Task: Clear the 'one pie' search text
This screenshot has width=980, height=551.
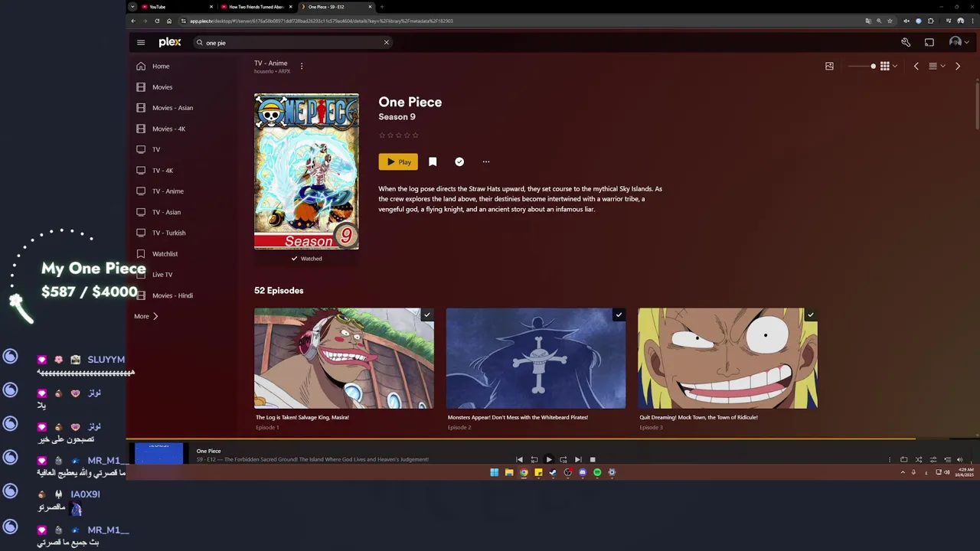Action: pyautogui.click(x=386, y=43)
